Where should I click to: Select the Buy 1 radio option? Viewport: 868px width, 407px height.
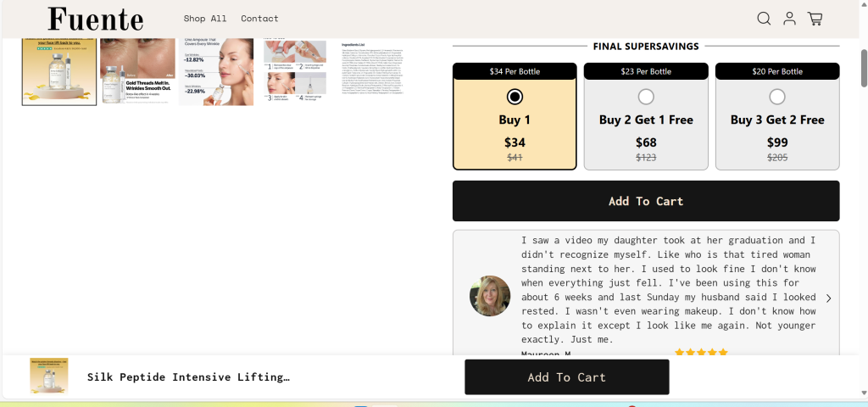tap(515, 97)
